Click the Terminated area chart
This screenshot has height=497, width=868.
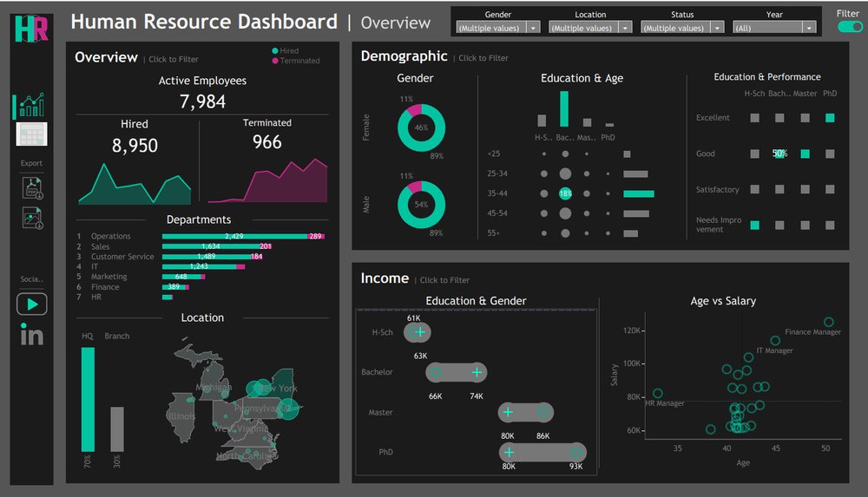268,181
